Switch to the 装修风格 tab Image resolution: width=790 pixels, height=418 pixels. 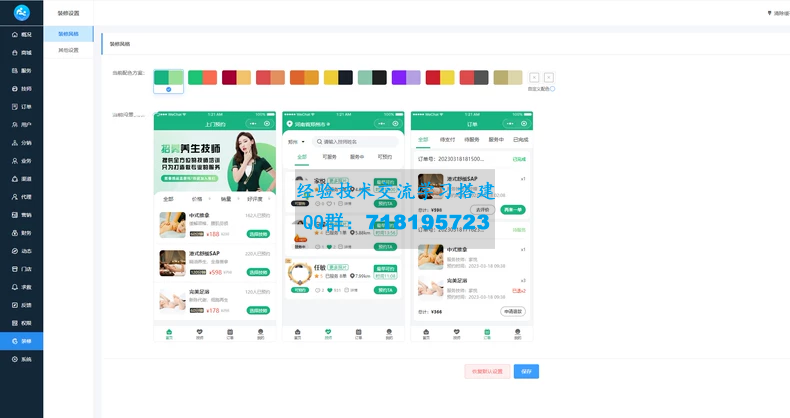[x=69, y=34]
